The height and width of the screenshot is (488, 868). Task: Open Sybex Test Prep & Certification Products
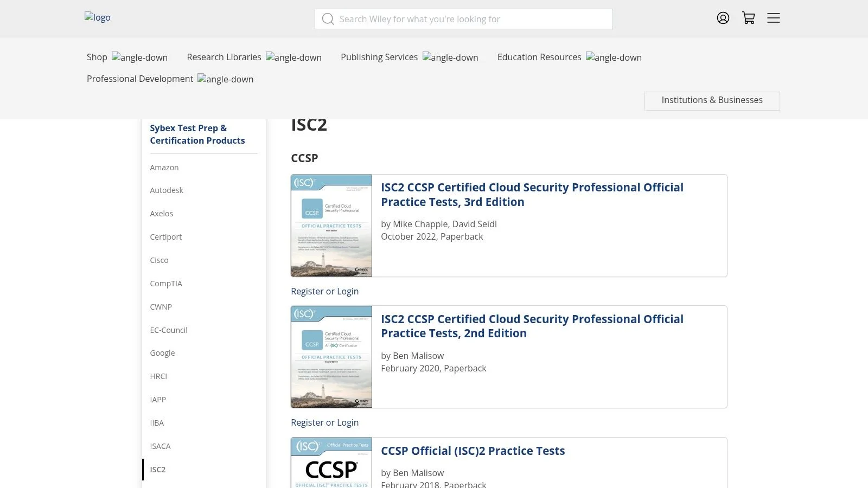[x=197, y=134]
